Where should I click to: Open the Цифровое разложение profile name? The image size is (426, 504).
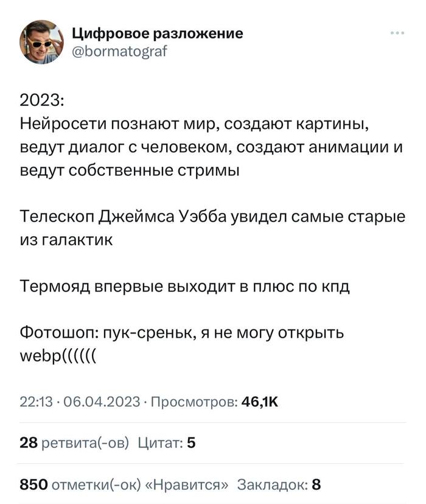(x=158, y=33)
